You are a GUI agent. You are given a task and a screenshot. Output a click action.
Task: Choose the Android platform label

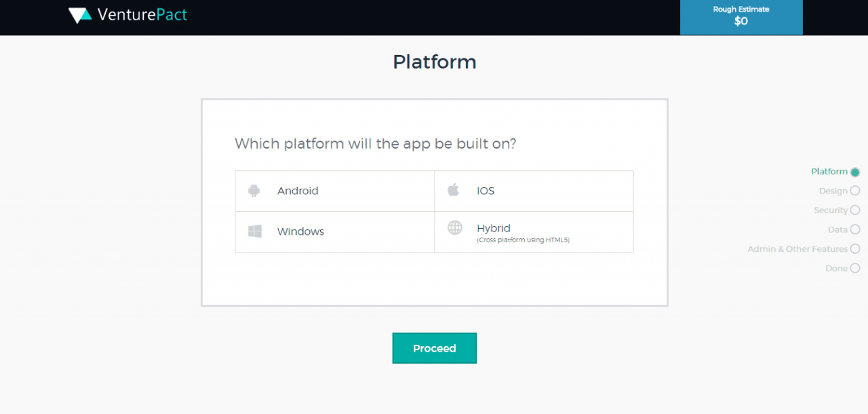[x=298, y=191]
